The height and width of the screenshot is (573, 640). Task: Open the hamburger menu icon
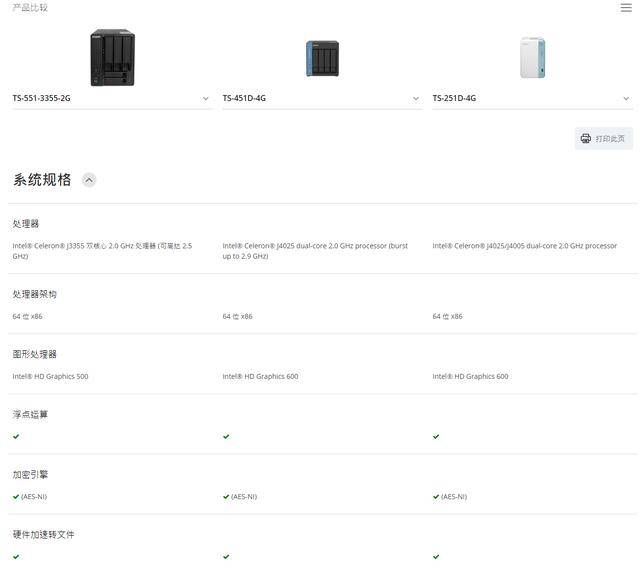click(x=626, y=7)
